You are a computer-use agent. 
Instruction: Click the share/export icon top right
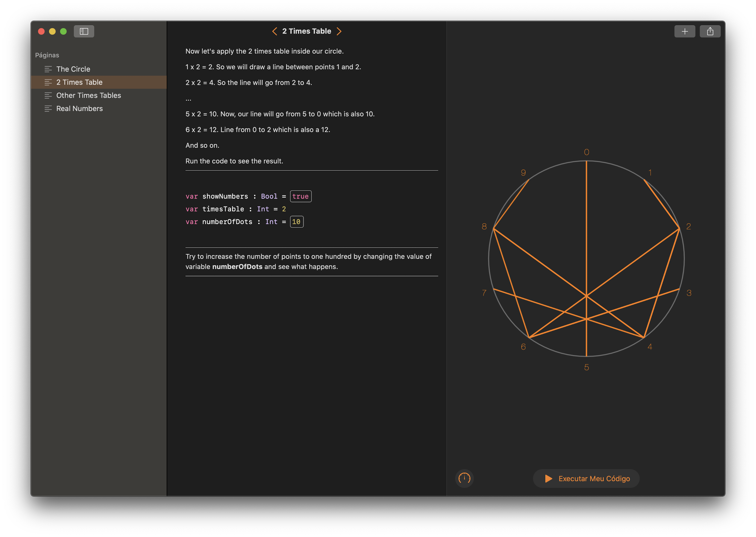click(711, 31)
